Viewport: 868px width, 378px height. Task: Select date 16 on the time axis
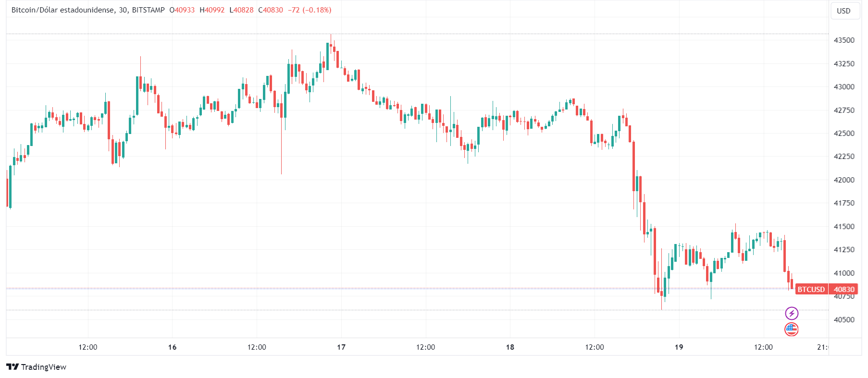tap(173, 347)
